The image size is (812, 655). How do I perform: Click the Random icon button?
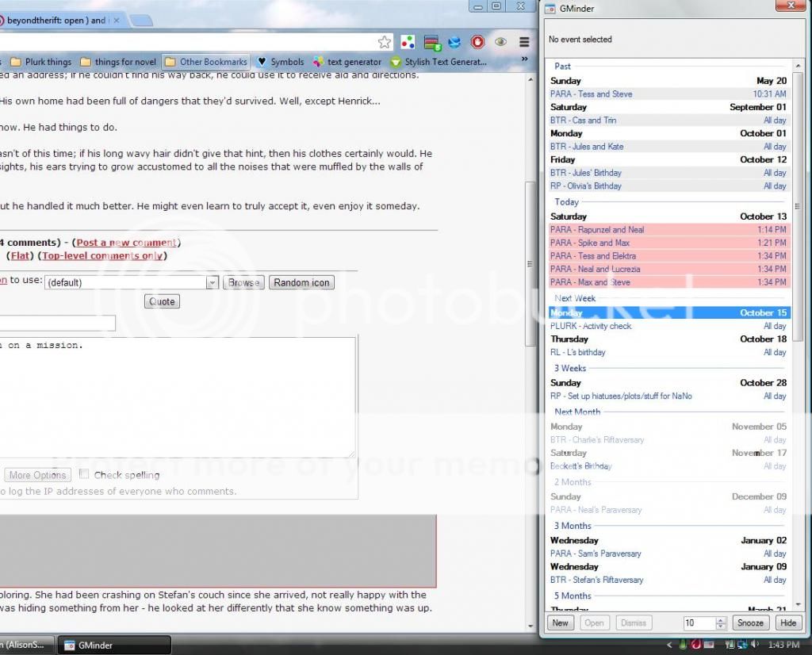(301, 282)
